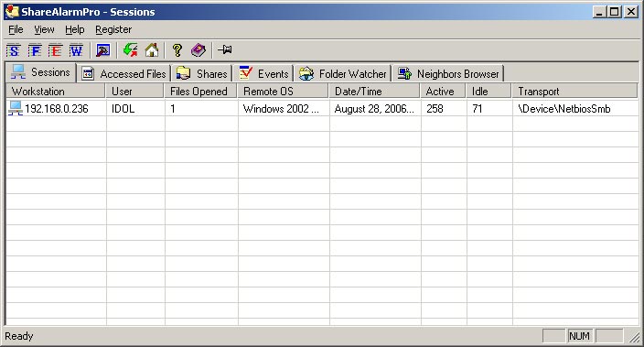The image size is (644, 347).
Task: Switch to the Sessions tab
Action: point(40,72)
